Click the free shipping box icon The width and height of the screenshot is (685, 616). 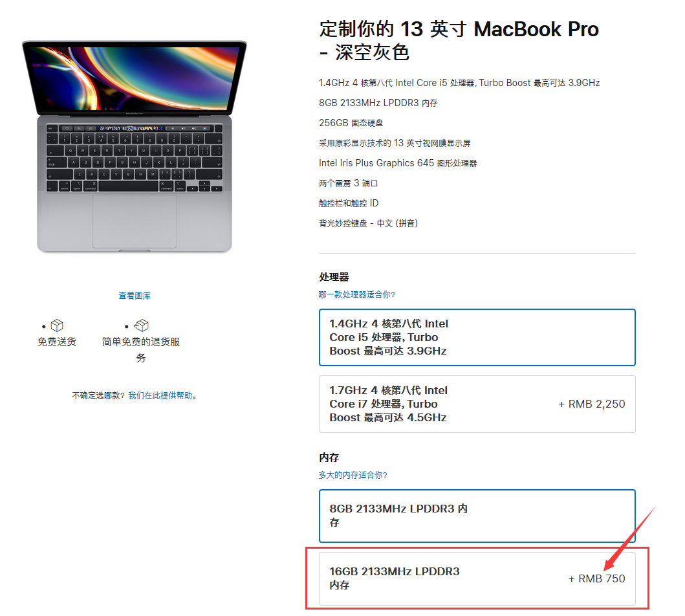[57, 325]
